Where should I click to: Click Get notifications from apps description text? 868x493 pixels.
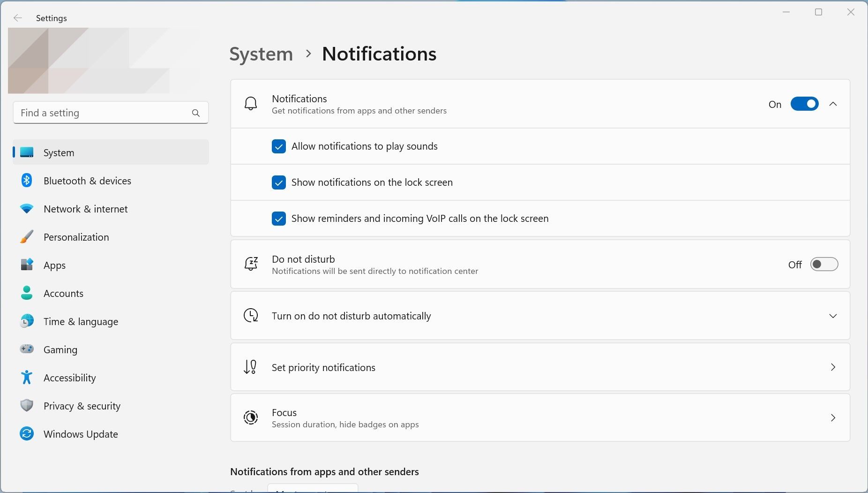coord(359,111)
